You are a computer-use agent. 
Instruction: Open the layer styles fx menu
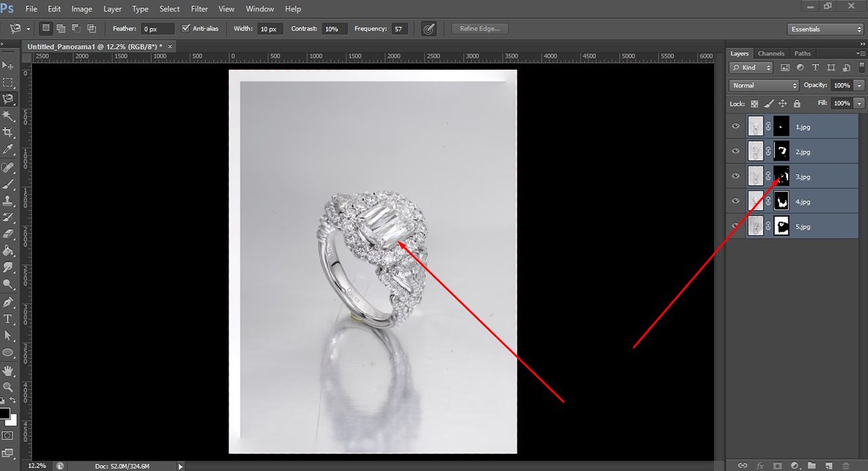coord(760,465)
